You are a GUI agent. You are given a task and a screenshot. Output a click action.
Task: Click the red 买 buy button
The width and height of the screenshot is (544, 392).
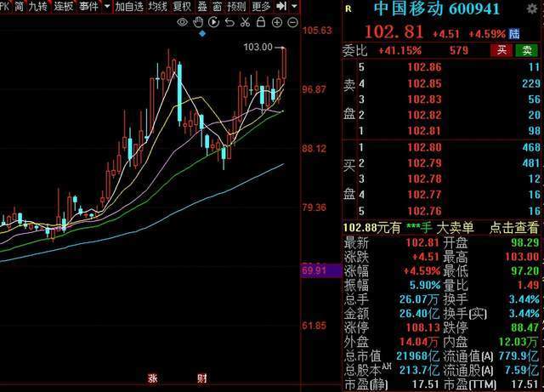click(x=501, y=50)
